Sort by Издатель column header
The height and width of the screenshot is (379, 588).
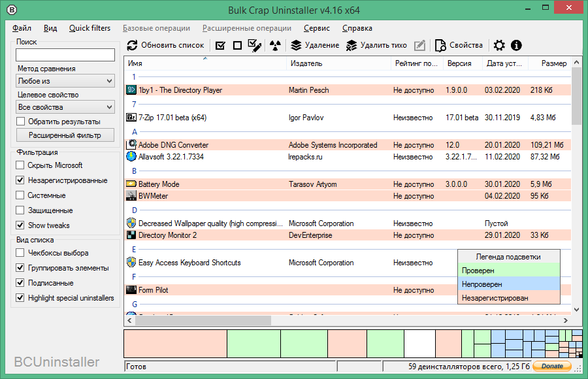(339, 63)
